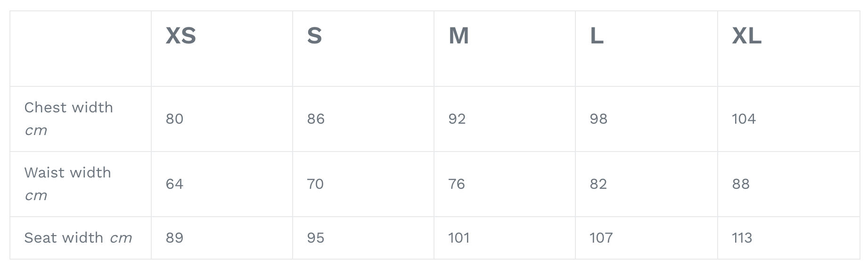Click the XL size column header

click(x=746, y=36)
